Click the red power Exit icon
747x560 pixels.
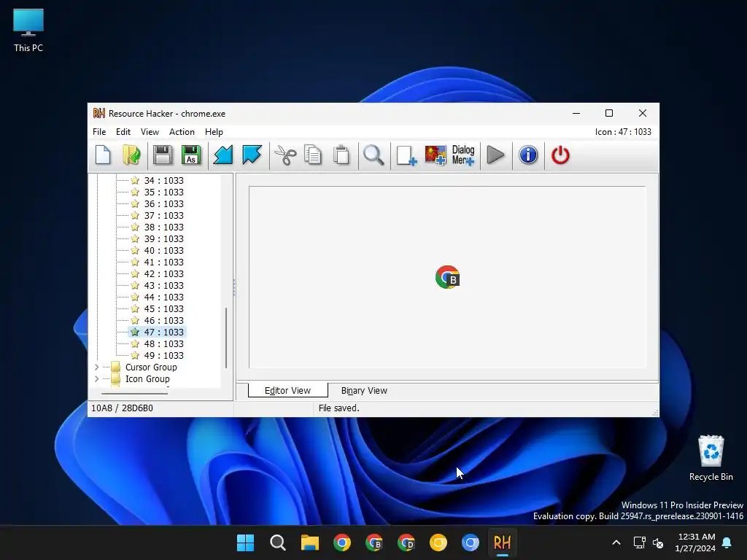[x=560, y=155]
